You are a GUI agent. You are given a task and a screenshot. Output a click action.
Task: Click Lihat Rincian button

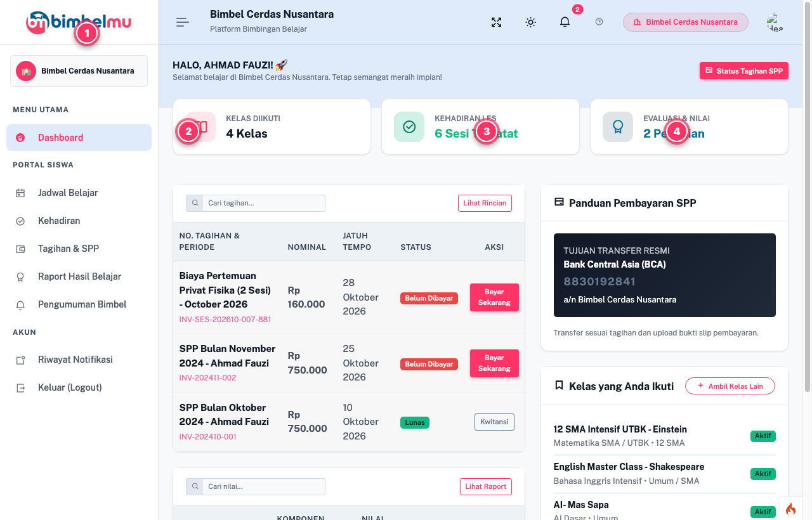(485, 203)
